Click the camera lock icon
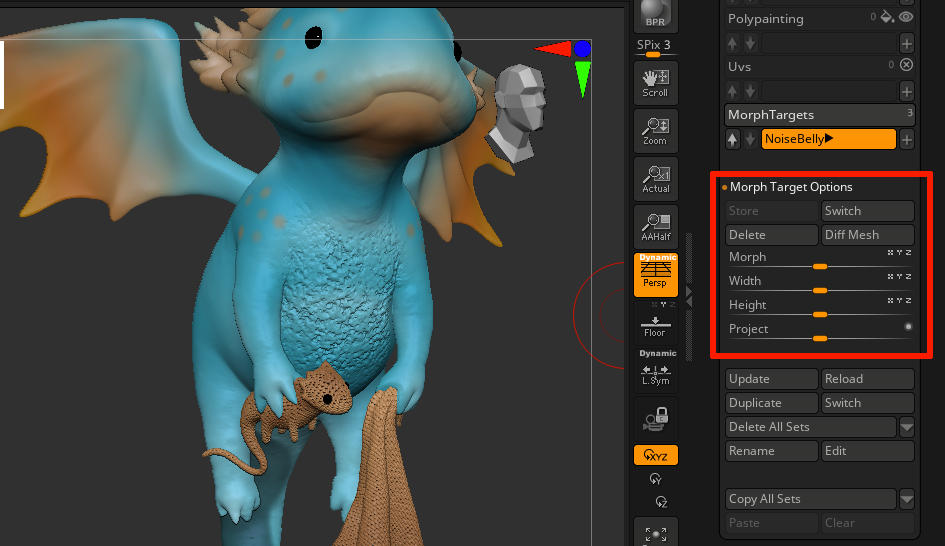The image size is (945, 546). pyautogui.click(x=655, y=419)
